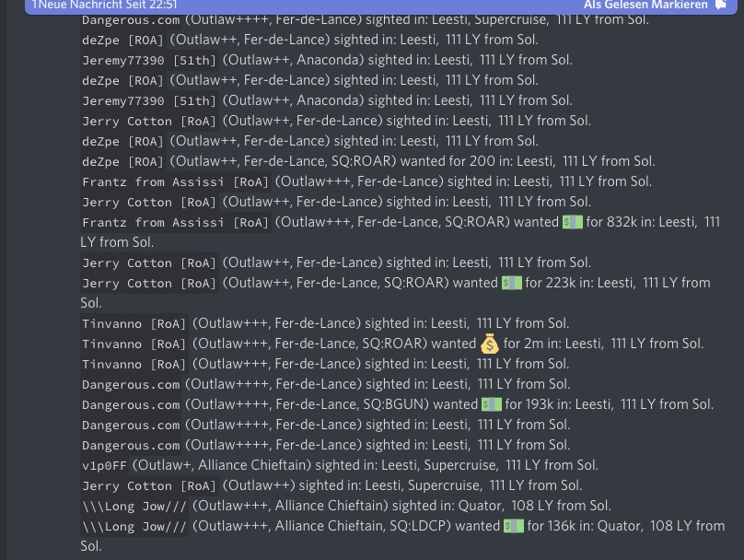Screen dimensions: 744x560
Task: Click 'Frantz from Assissi [RoA]' on the wanted line
Action: [176, 222]
